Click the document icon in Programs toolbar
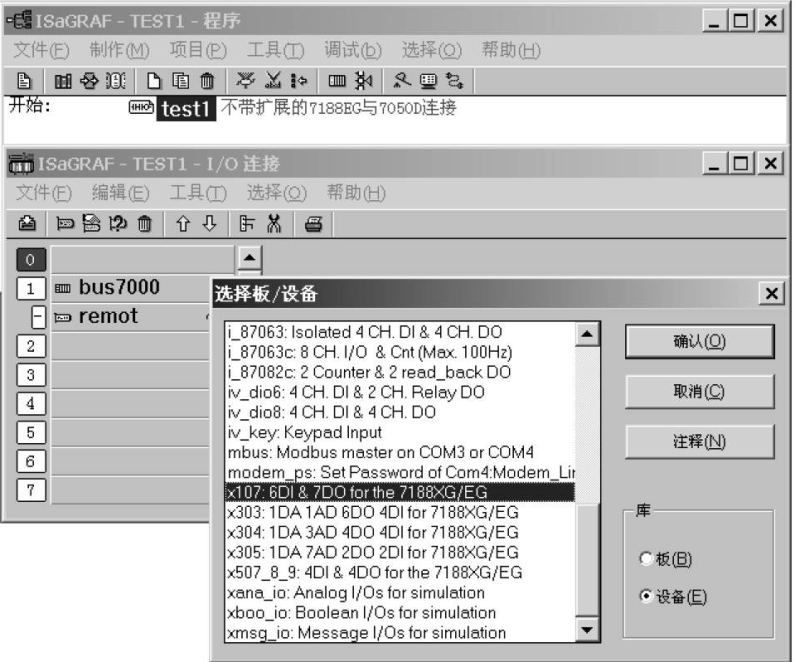 (x=24, y=81)
